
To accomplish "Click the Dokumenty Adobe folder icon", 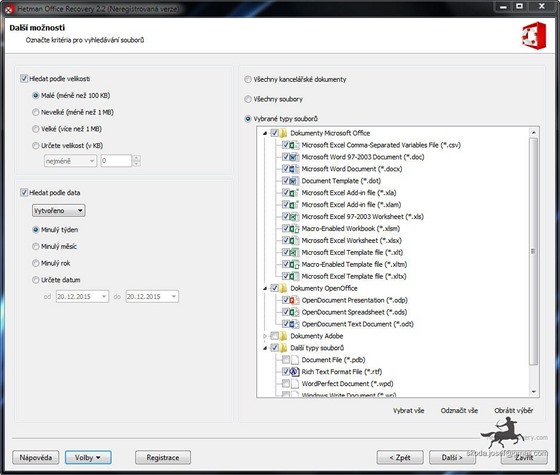I will (283, 336).
